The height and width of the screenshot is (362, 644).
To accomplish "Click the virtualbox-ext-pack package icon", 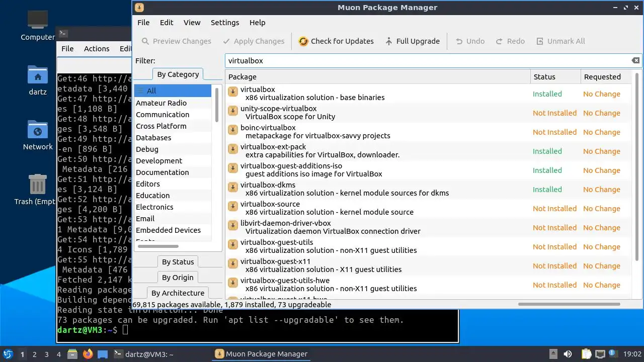I will click(x=233, y=149).
